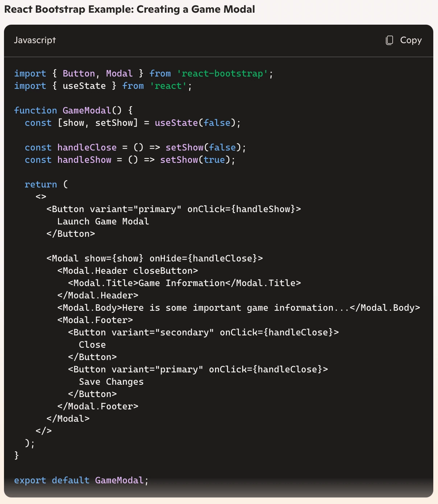Viewport: 438px width, 504px height.
Task: Click handleShow in the const declaration
Action: [84, 160]
